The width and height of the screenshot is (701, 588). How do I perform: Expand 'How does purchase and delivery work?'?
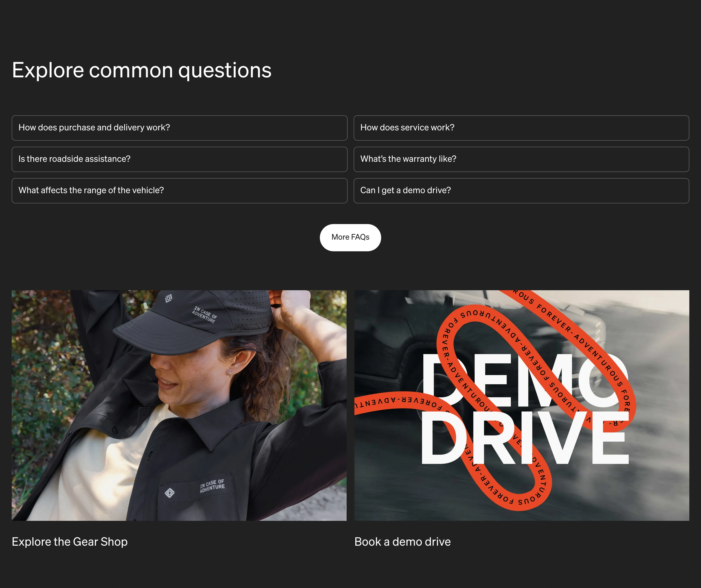[x=179, y=128]
